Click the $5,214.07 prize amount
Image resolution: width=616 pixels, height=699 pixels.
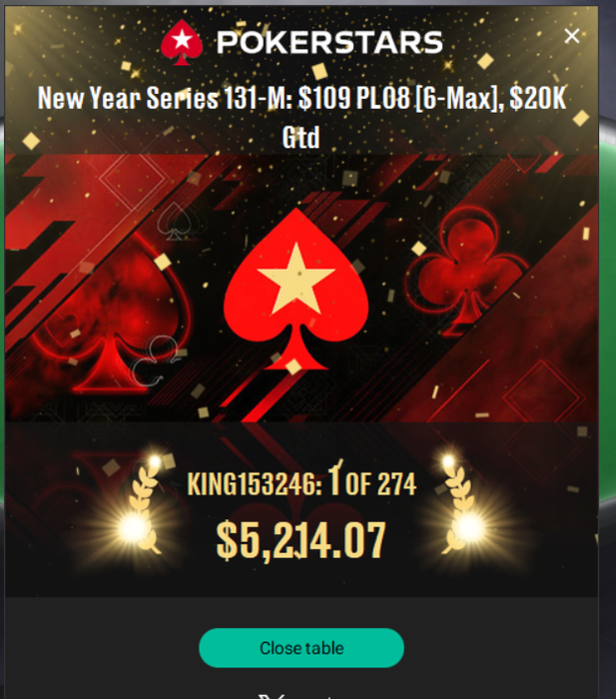[301, 540]
